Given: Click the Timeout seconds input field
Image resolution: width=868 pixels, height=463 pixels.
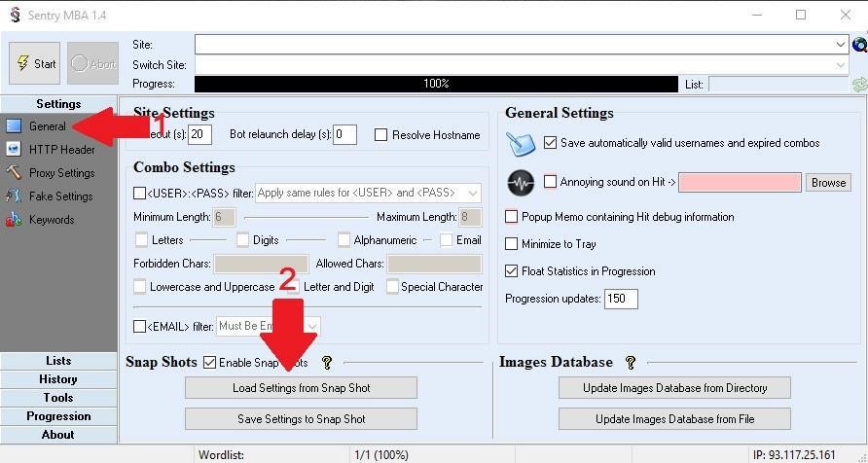Looking at the screenshot, I should coord(199,134).
